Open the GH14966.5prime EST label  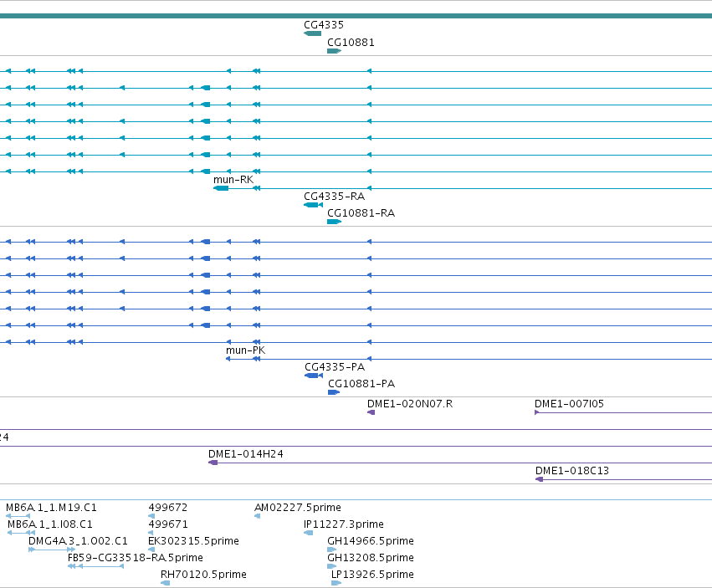pos(371,541)
